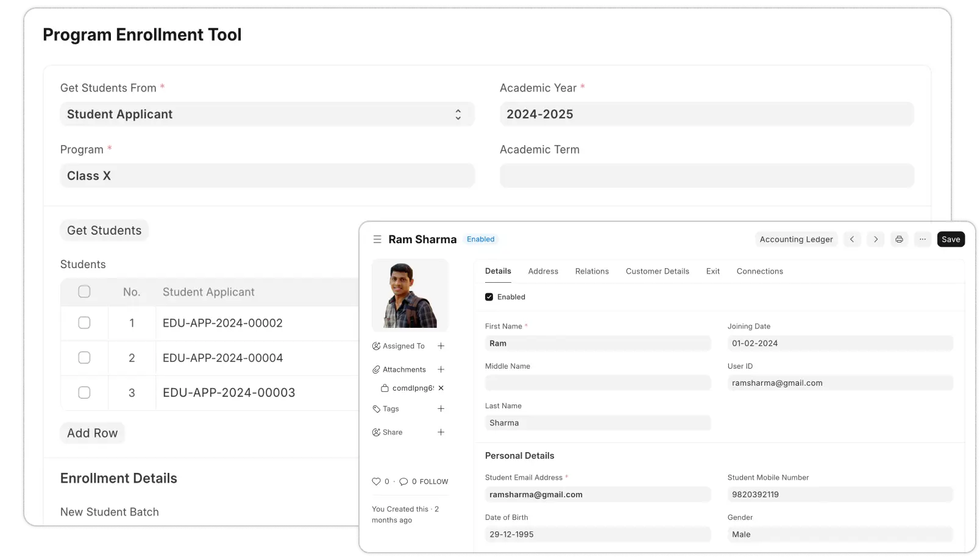Screen dimensions: 980x557
Task: Open the three-dots more options menu
Action: 923,239
